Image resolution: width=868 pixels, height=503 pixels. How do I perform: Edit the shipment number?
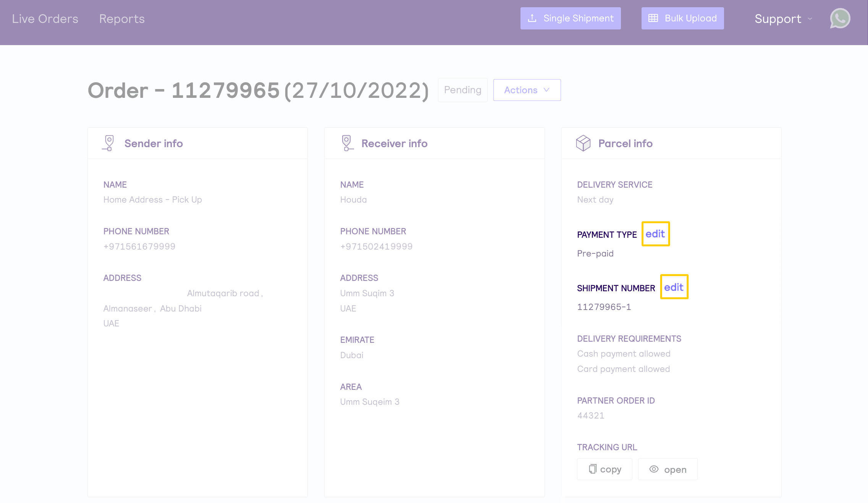[x=674, y=287]
